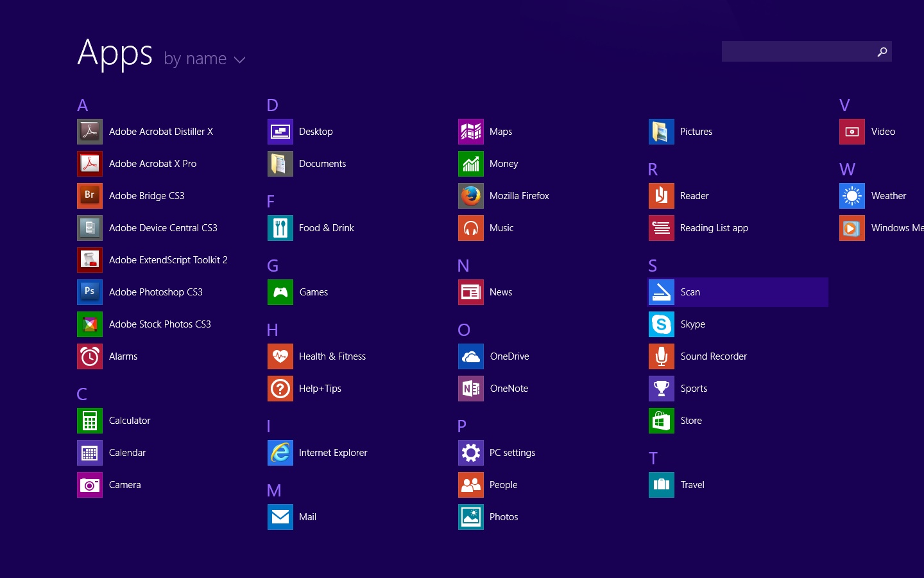Launch the Internet Explorer icon
The height and width of the screenshot is (578, 924).
pos(280,453)
